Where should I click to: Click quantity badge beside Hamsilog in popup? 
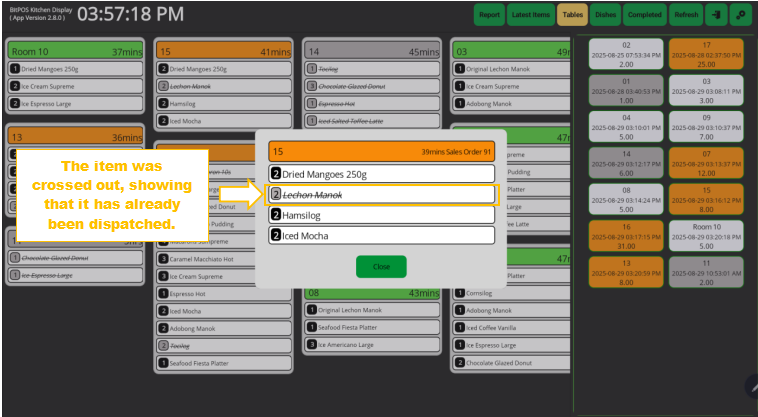pyautogui.click(x=277, y=215)
